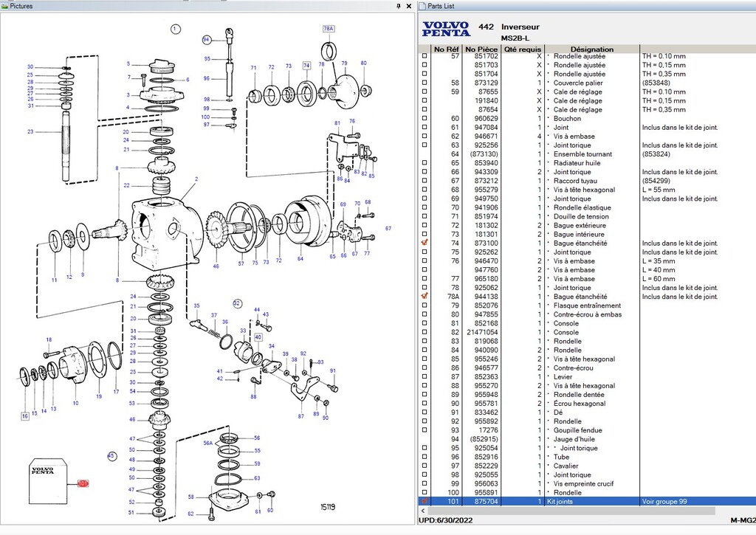Click the Écrou hexagonal designation
This screenshot has height=535, width=756.
580,404
